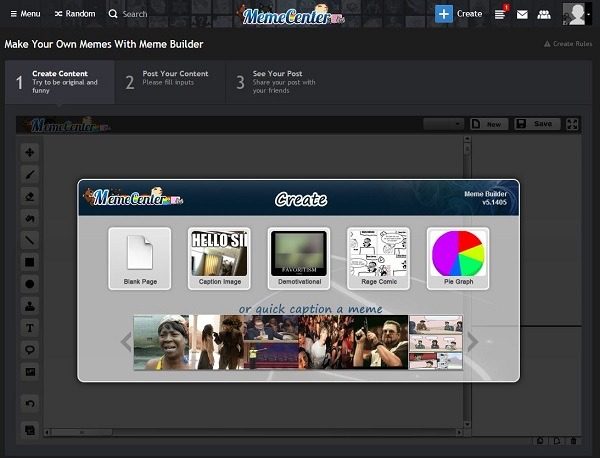Open the notifications list icon

point(500,14)
